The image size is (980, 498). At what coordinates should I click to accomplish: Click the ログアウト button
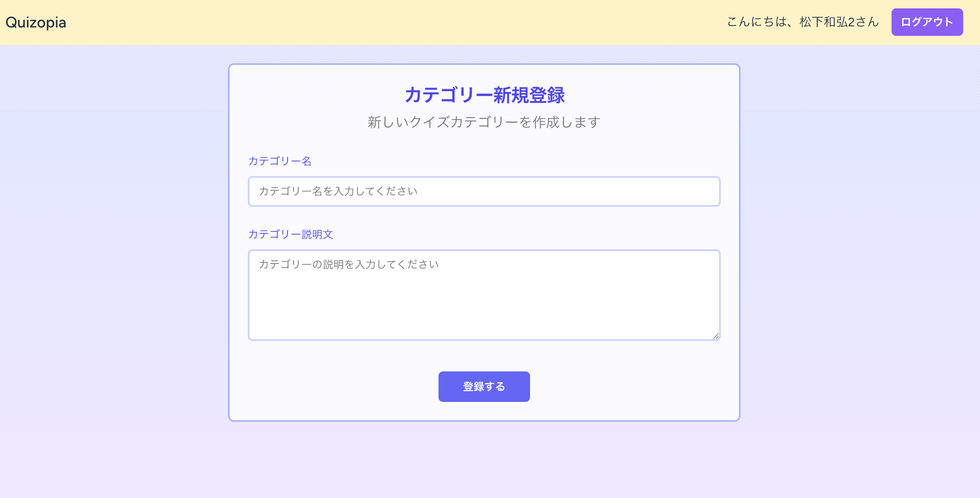(x=927, y=22)
